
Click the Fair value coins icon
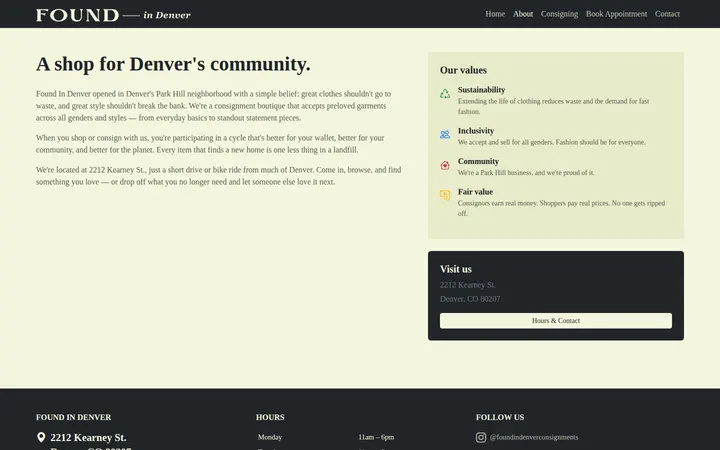tap(445, 195)
